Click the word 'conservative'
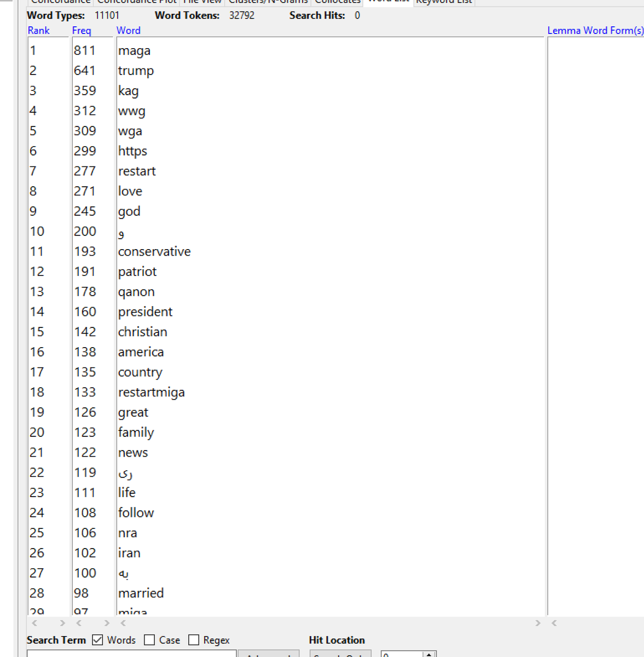Image resolution: width=644 pixels, height=657 pixels. [x=154, y=252]
